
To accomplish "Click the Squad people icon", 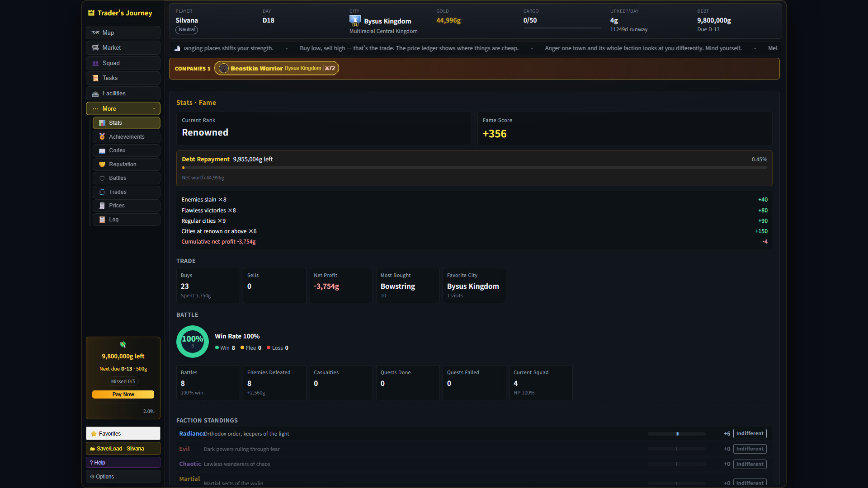I will point(95,63).
